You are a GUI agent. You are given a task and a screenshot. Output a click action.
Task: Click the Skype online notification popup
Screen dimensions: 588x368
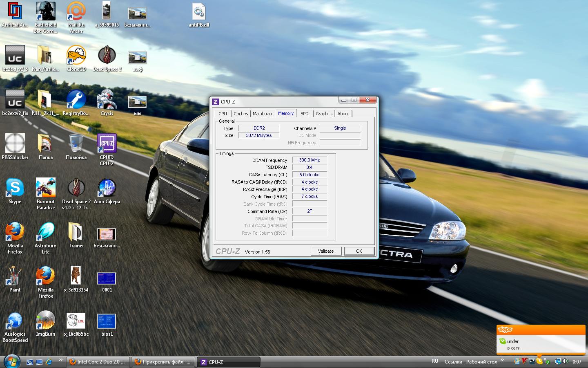(x=541, y=341)
